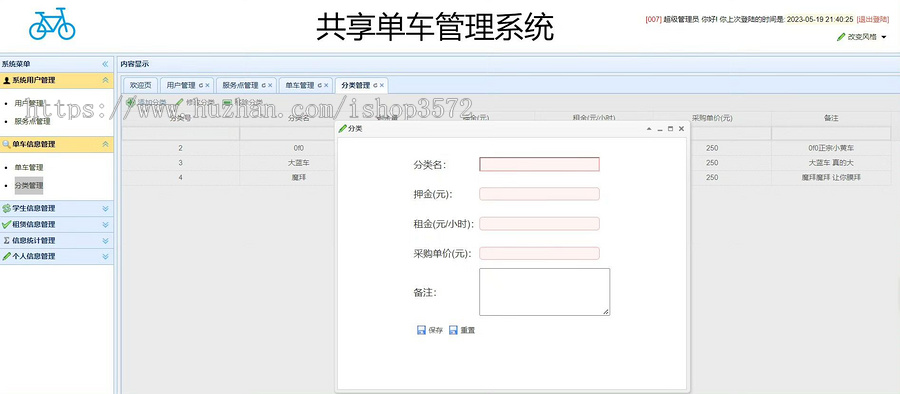The image size is (900, 394).
Task: Close the 用户管理 tab via its X
Action: pyautogui.click(x=208, y=86)
